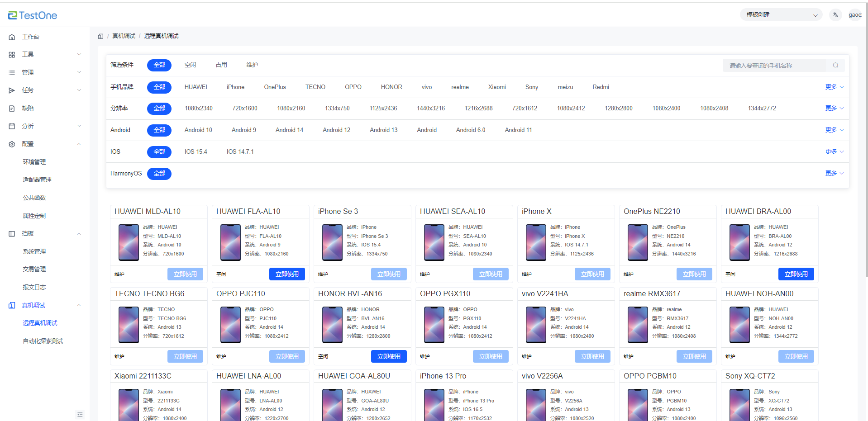The image size is (868, 421).
Task: Click the TestOne logo
Action: 33,15
